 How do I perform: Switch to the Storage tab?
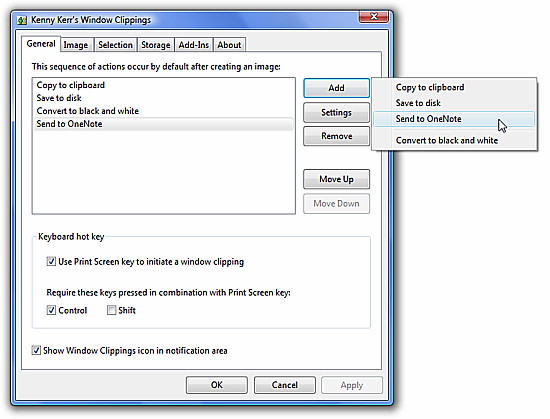155,45
